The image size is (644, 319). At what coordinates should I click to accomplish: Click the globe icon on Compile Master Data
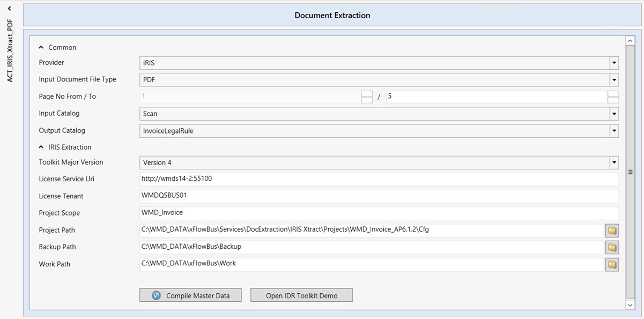pyautogui.click(x=156, y=295)
